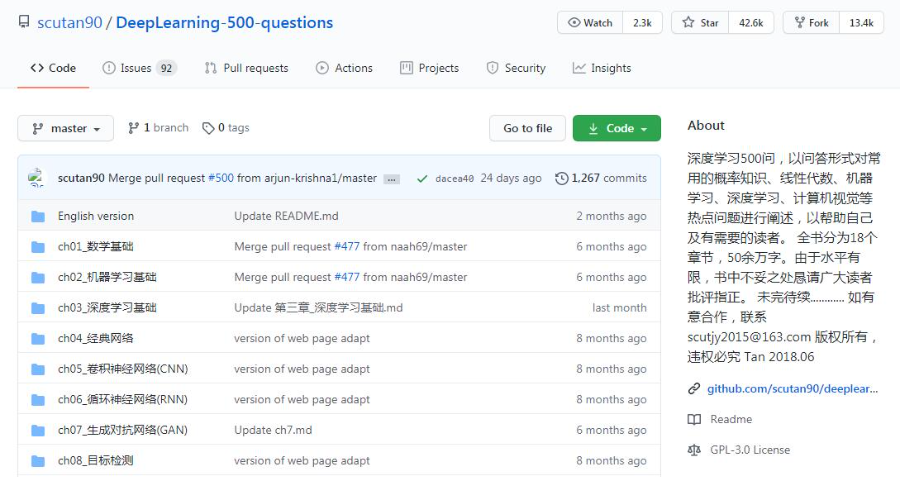Open ch04 'version of web page adapt' commit
Image resolution: width=900 pixels, height=477 pixels.
pyautogui.click(x=302, y=338)
